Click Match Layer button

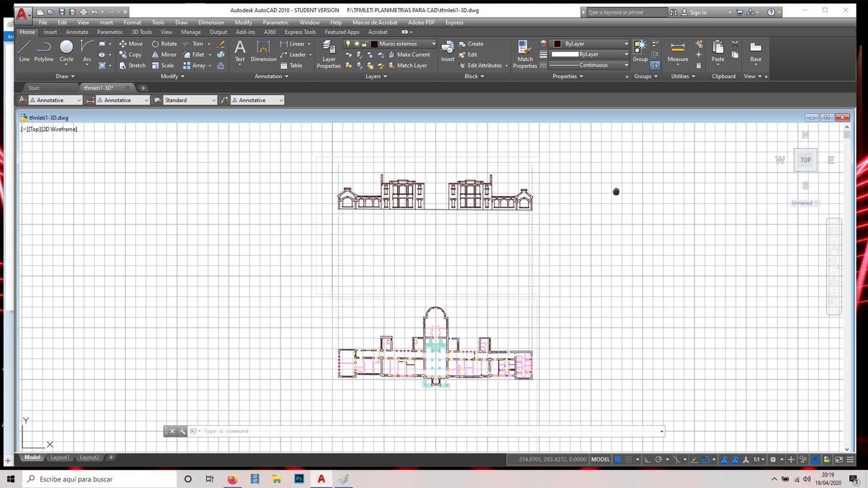[407, 65]
